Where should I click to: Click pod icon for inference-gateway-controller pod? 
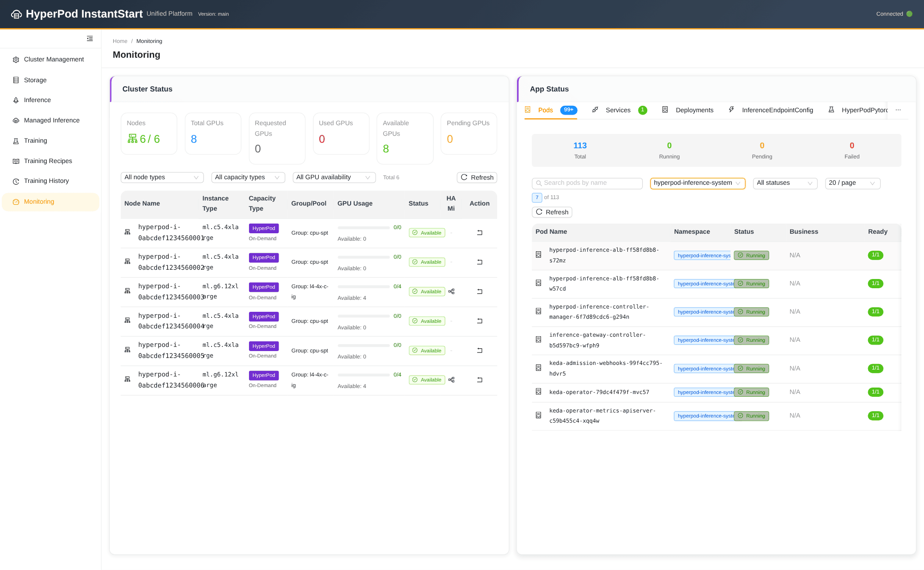(538, 340)
